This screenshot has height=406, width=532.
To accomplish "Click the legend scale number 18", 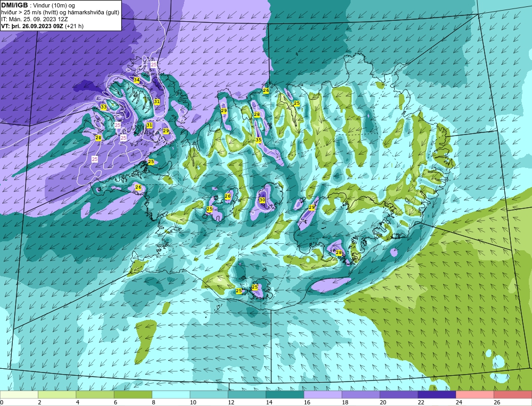I will point(345,402).
